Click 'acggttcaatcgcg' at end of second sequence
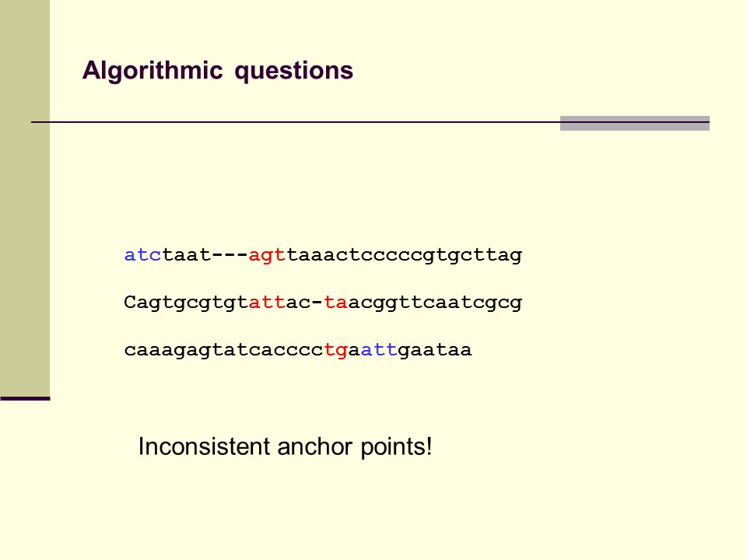 (x=436, y=303)
